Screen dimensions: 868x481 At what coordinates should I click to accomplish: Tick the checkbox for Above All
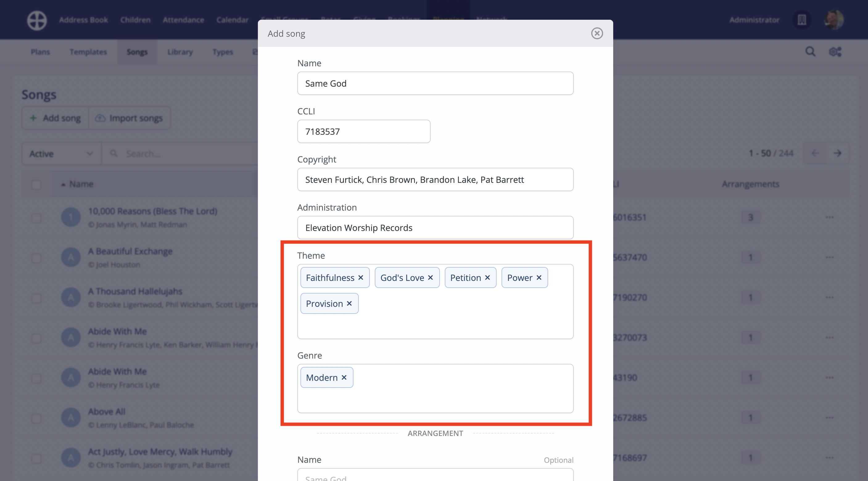(36, 418)
